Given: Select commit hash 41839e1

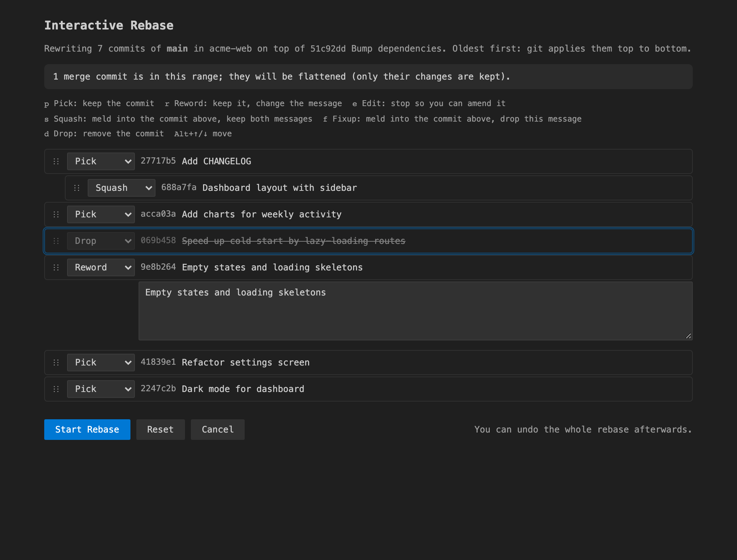Looking at the screenshot, I should coord(158,362).
